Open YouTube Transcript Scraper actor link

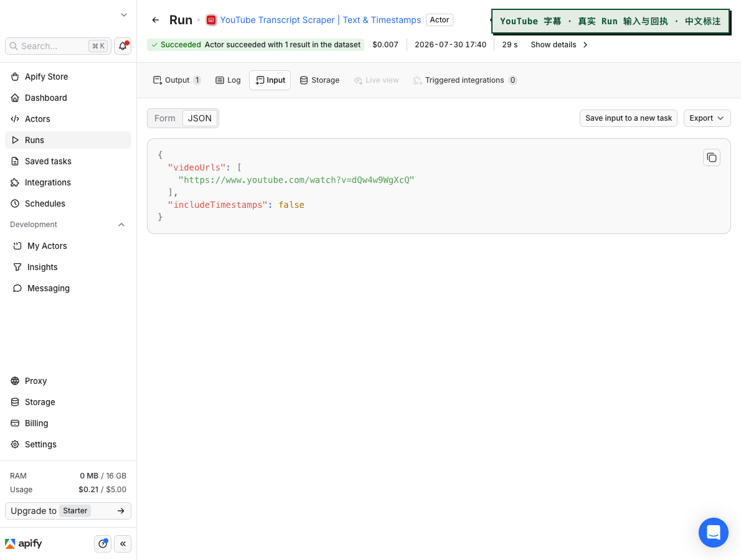click(321, 20)
